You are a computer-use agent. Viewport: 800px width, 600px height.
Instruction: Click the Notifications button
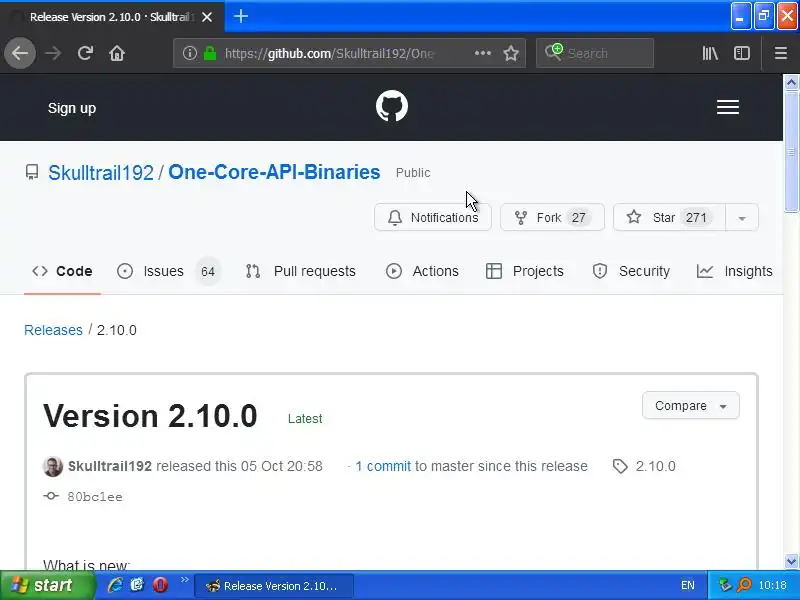point(433,217)
